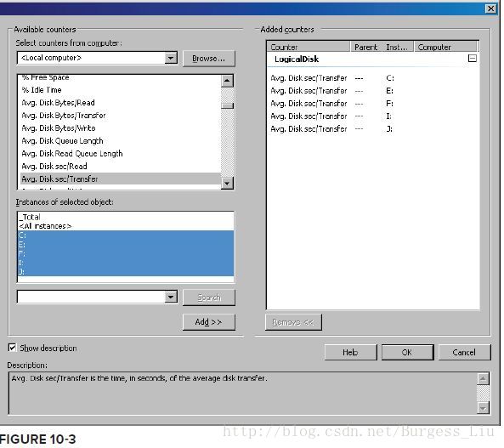Viewport: 504px width, 448px height.
Task: Open the Local computer dropdown
Action: [171, 58]
